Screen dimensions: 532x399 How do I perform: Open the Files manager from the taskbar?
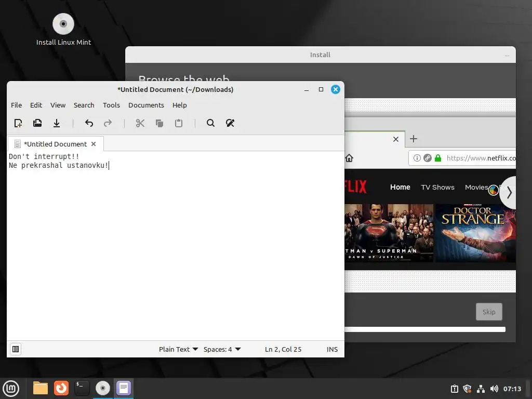click(x=41, y=388)
